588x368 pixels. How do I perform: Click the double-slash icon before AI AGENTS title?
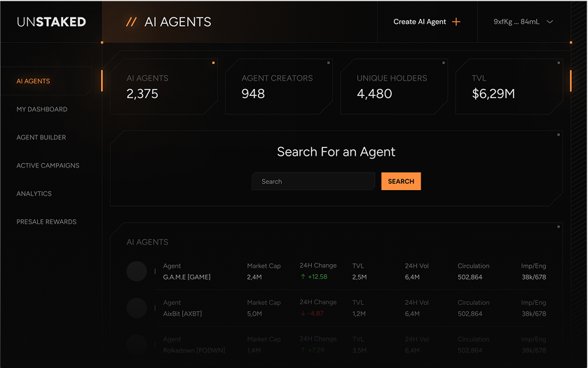131,22
